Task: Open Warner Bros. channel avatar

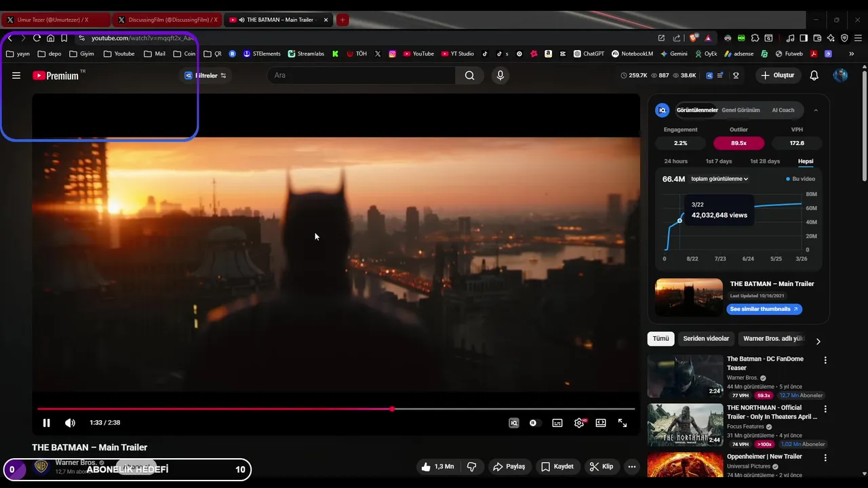Action: (x=41, y=466)
